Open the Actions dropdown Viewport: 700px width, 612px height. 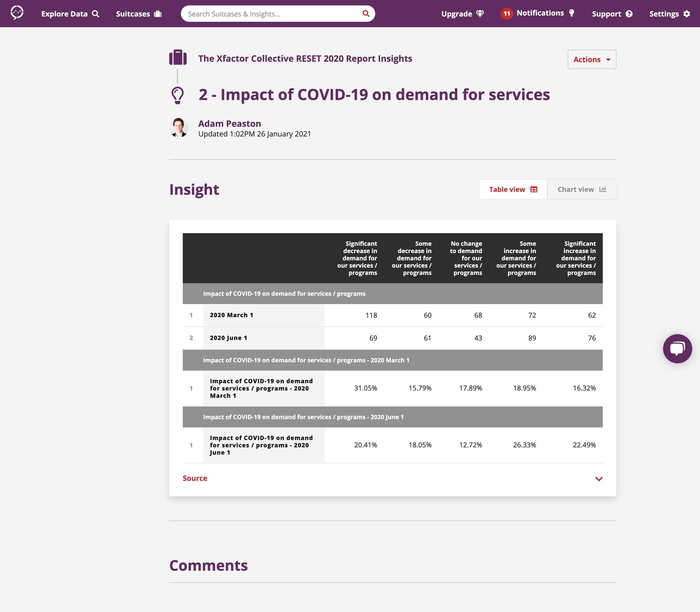(x=592, y=59)
